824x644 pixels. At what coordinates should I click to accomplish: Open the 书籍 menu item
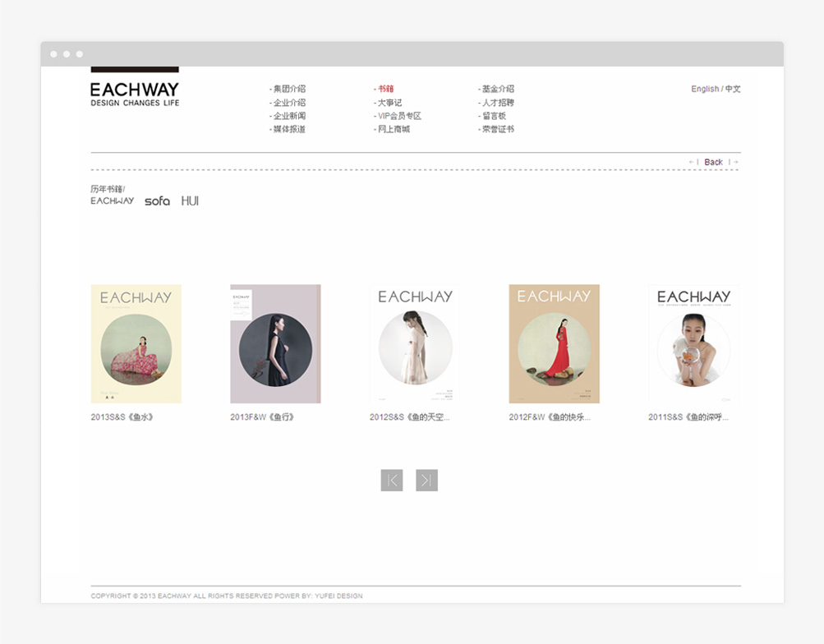coord(385,89)
